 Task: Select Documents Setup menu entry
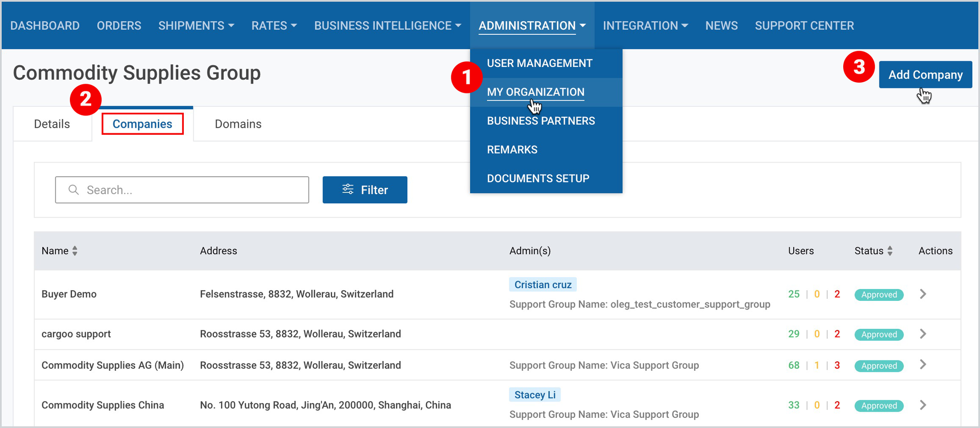[546, 178]
